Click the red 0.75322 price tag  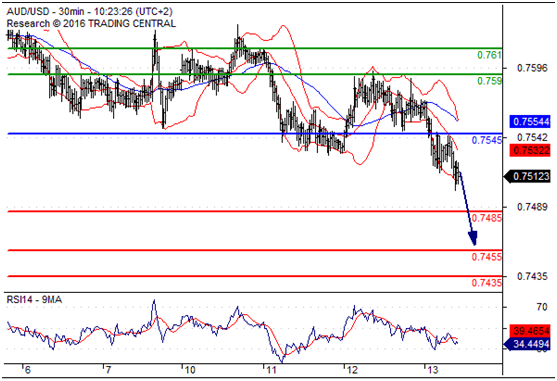click(530, 150)
